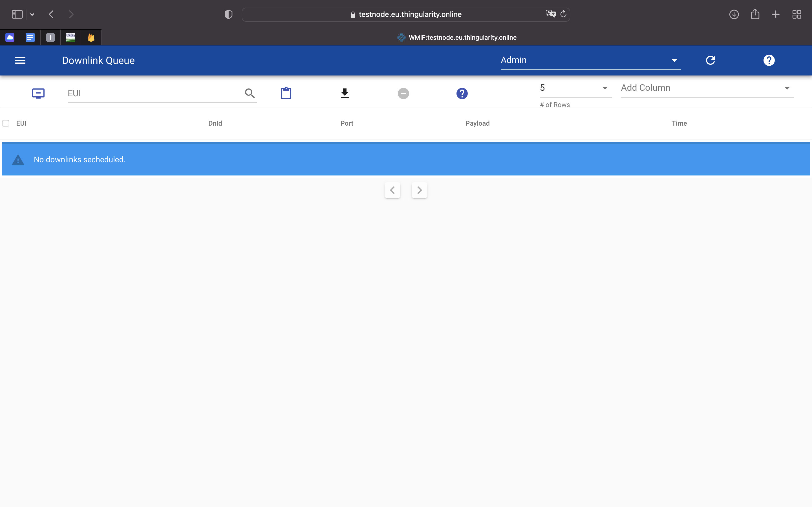Click the magnifier search icon in EUI field

[x=250, y=93]
